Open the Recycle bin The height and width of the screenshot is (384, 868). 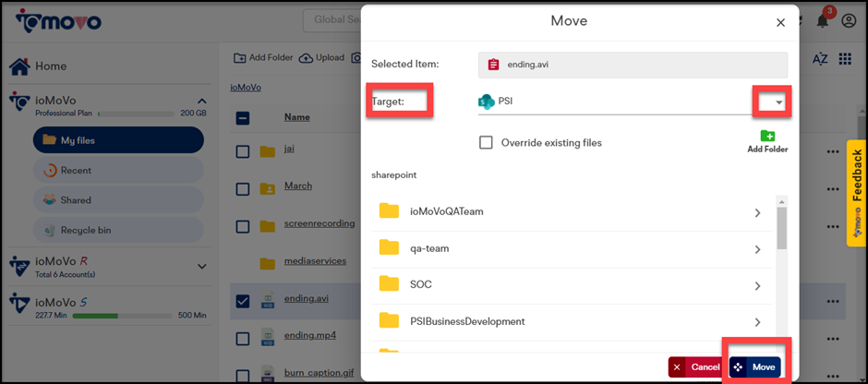[x=118, y=230]
